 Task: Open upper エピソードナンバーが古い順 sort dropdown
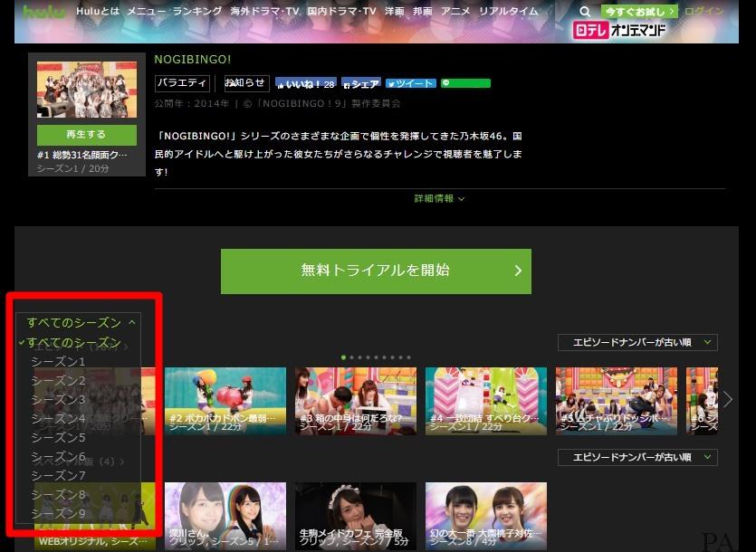point(637,342)
